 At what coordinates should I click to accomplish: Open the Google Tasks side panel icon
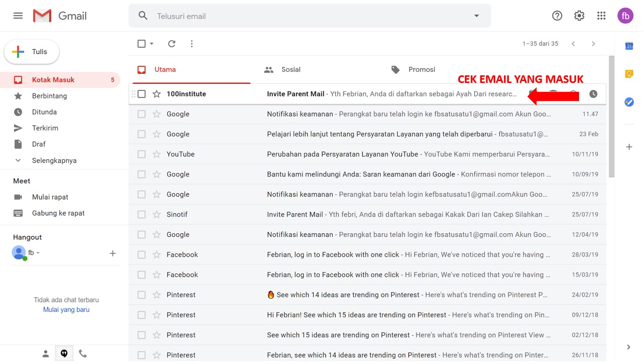[x=629, y=102]
